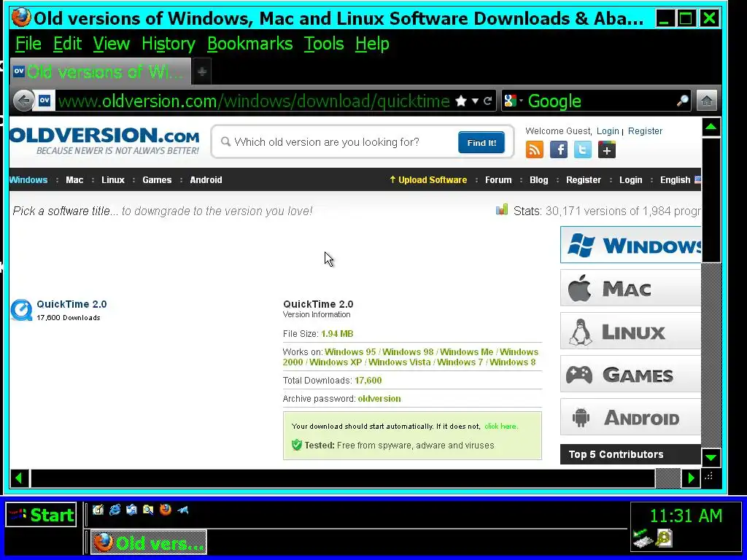Viewport: 747px width, 560px height.
Task: Select Mac in the site navigation bar
Action: pos(74,180)
